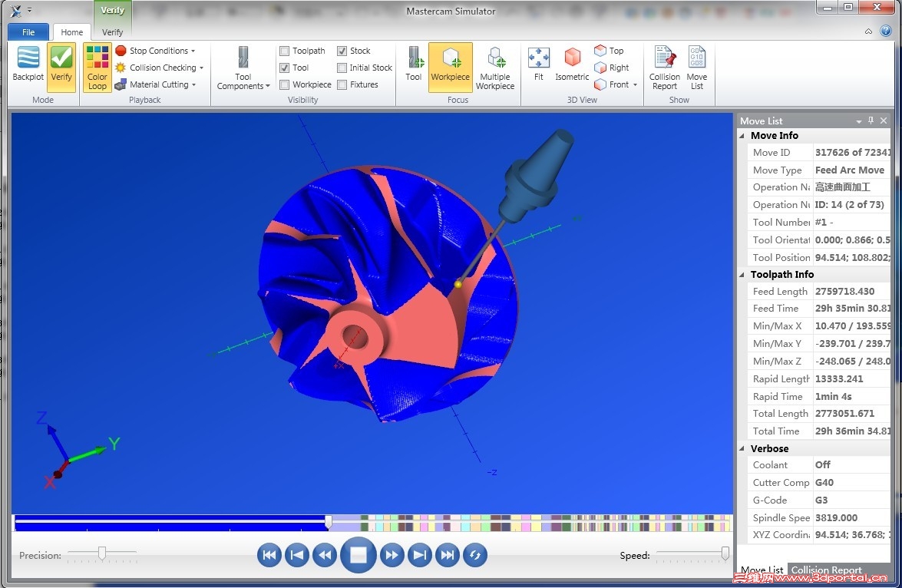Open the view dropdown arrow beside Front

coord(635,84)
